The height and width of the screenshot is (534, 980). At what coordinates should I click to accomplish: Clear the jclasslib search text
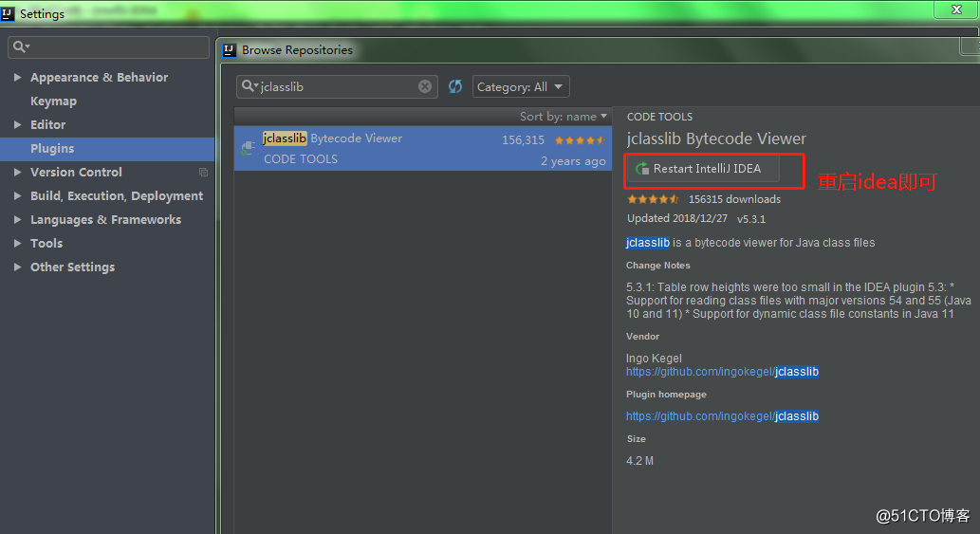click(425, 86)
